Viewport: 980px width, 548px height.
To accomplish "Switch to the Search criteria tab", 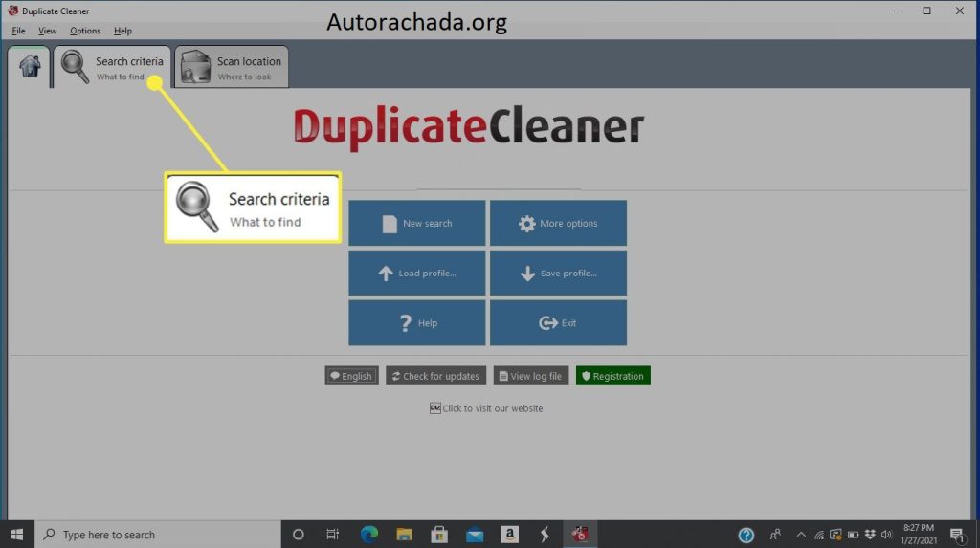I will pos(113,67).
